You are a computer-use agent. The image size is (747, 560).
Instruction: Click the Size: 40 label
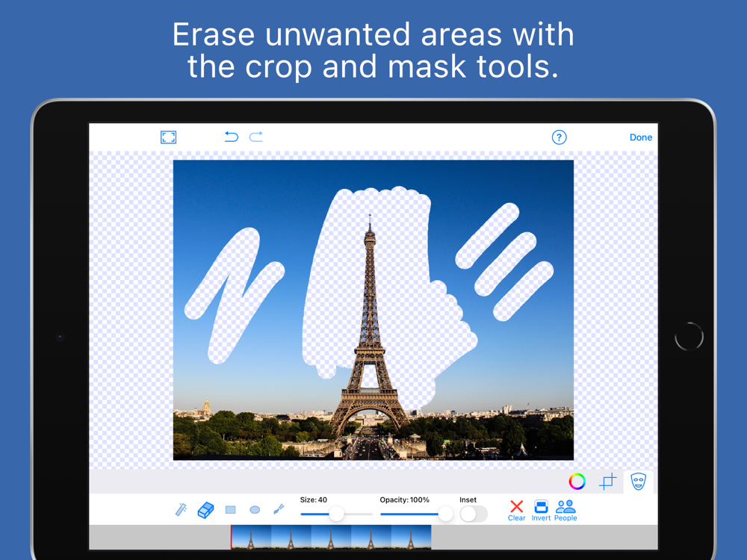coord(314,500)
